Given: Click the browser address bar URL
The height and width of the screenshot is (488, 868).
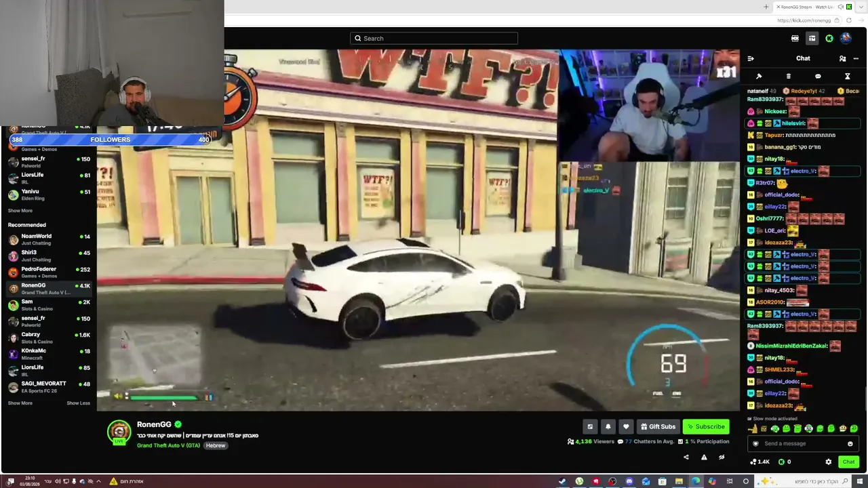Looking at the screenshot, I should 804,21.
